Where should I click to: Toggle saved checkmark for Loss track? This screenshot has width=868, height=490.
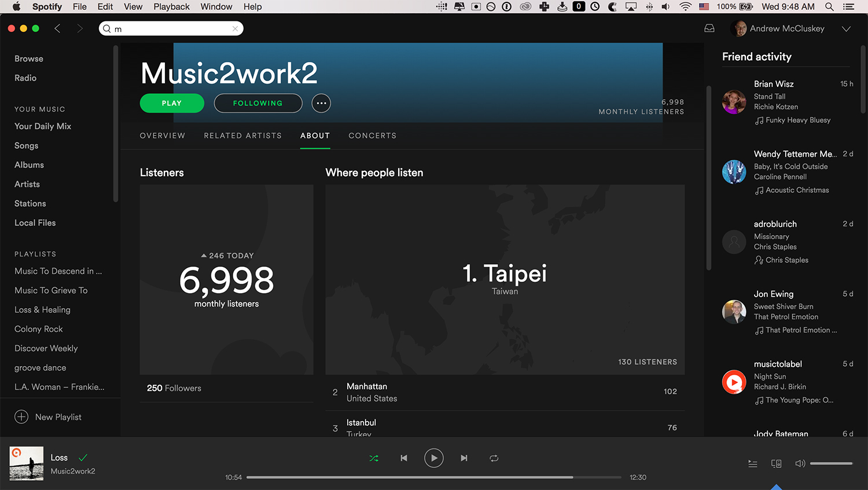click(x=83, y=458)
